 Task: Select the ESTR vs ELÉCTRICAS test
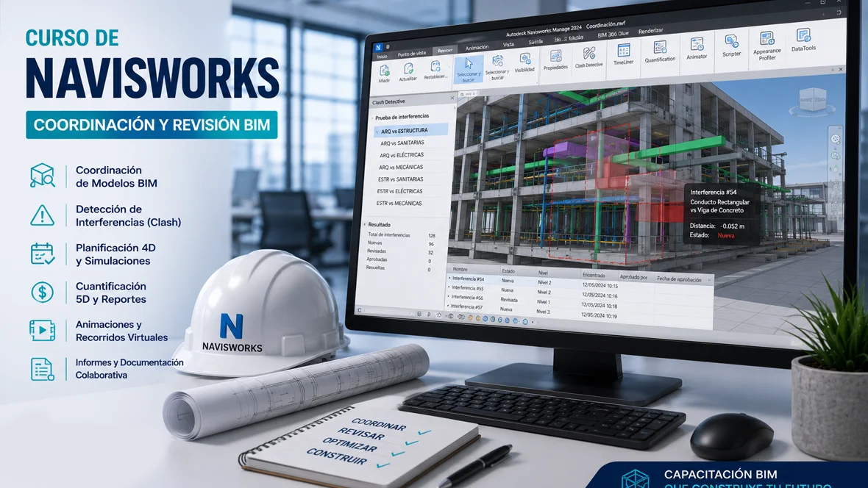(399, 191)
